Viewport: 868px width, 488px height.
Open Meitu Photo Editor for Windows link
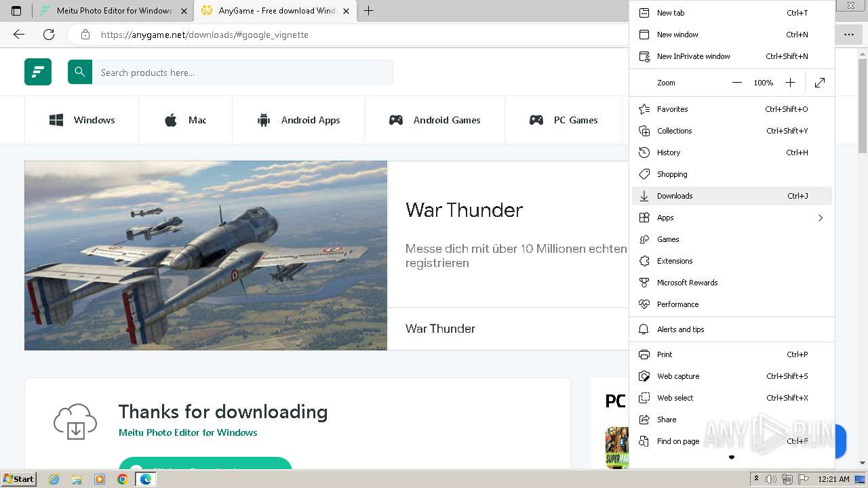tap(188, 432)
